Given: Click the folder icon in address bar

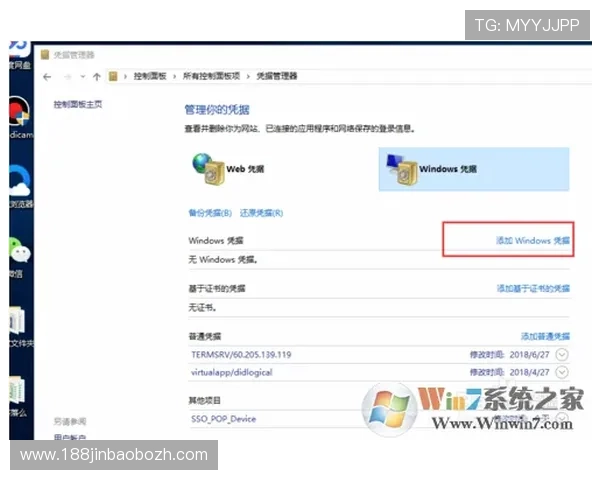Looking at the screenshot, I should point(113,76).
